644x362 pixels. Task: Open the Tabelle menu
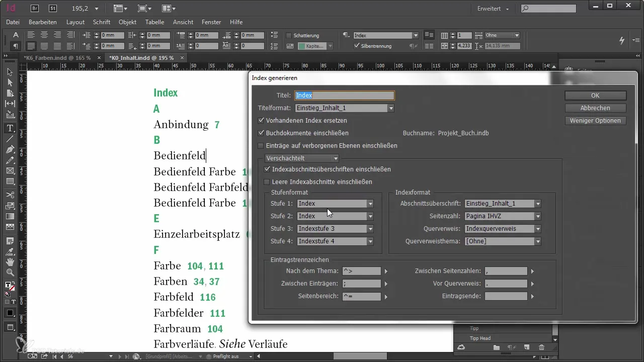pos(154,22)
